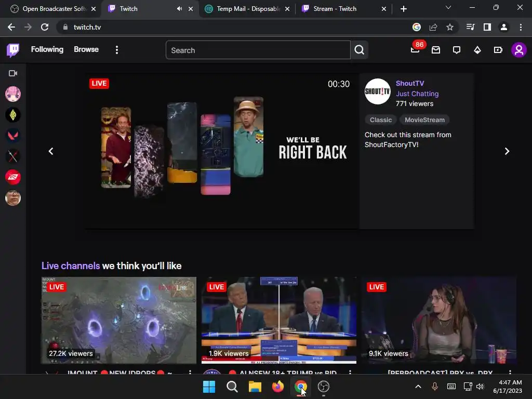The image size is (532, 399).
Task: Switch to Open Broadcaster Software tab
Action: pos(54,9)
